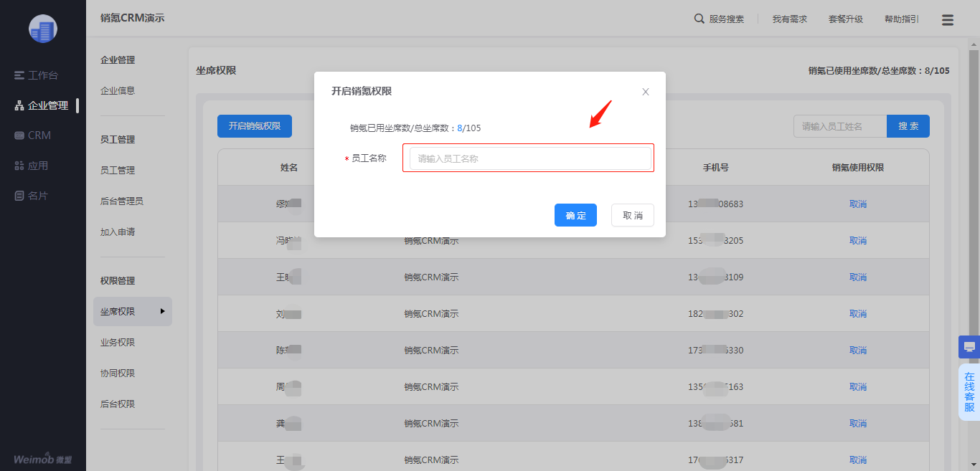Open 后台管理员 in the submenu
The width and height of the screenshot is (980, 471).
122,201
